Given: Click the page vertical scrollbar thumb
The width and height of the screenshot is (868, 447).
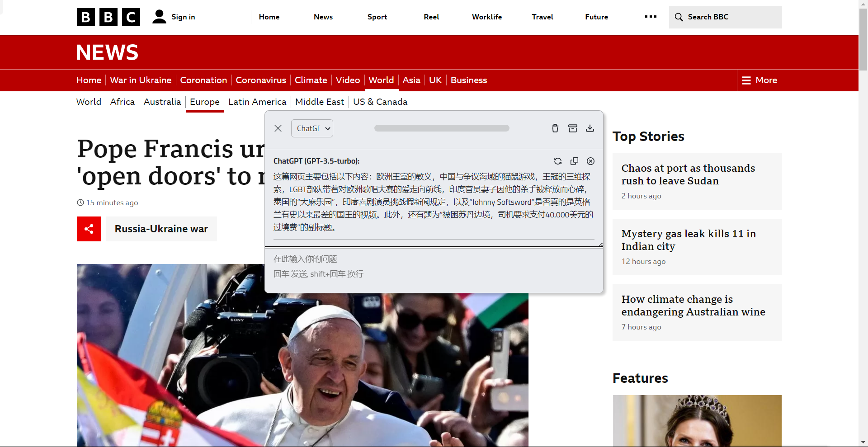Looking at the screenshot, I should 863,39.
